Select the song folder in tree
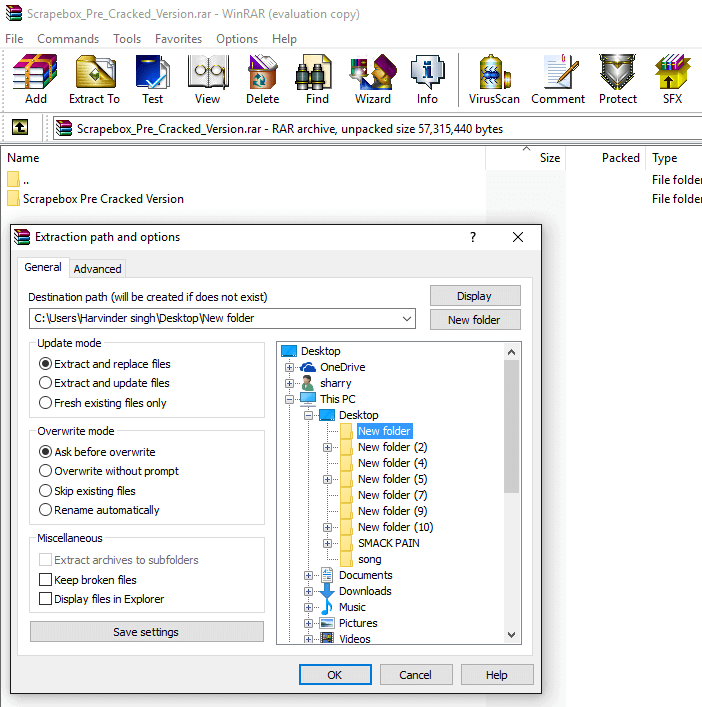Screen dimensions: 702x707 point(370,559)
